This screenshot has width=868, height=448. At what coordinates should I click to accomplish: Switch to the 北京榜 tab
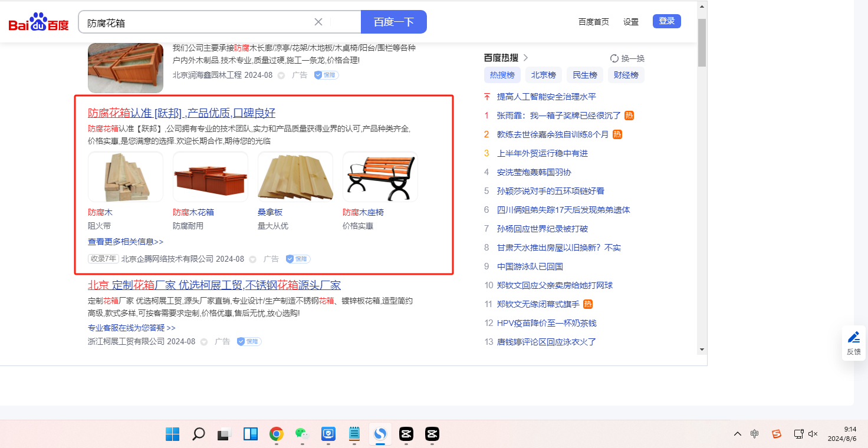pos(544,75)
